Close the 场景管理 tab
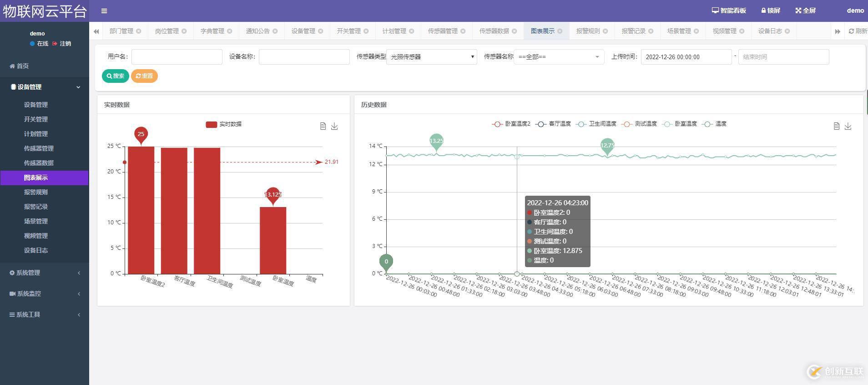 [696, 31]
